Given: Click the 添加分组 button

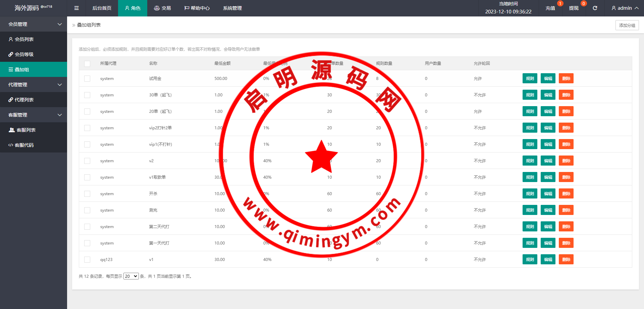Looking at the screenshot, I should [627, 25].
